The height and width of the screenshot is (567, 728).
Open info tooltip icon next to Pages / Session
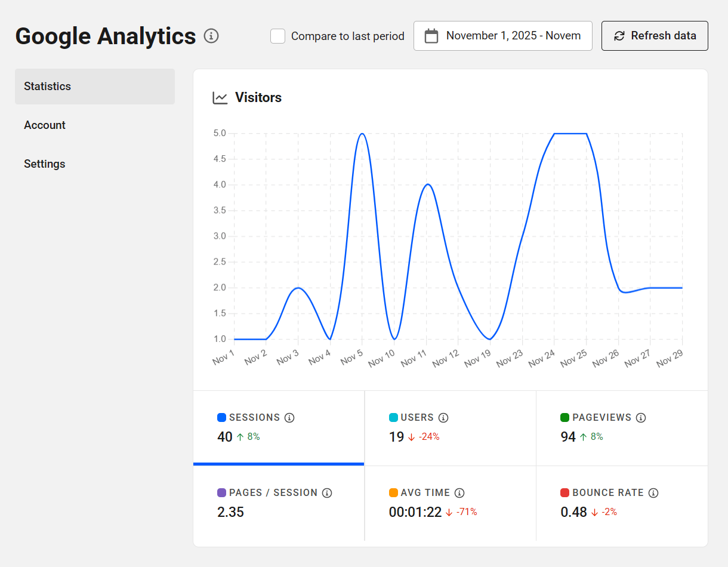[327, 493]
